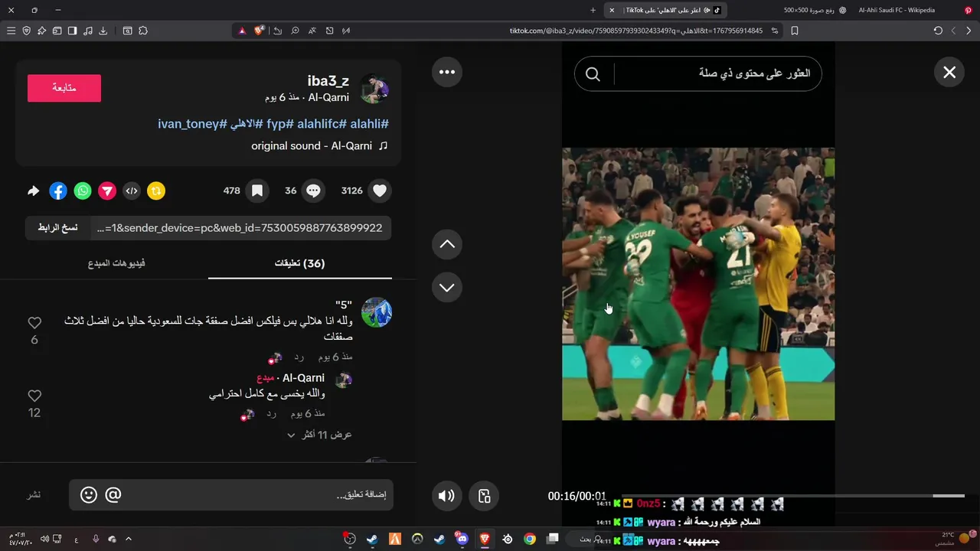Viewport: 980px width, 551px height.
Task: Go to next video with down chevron
Action: pos(447,287)
